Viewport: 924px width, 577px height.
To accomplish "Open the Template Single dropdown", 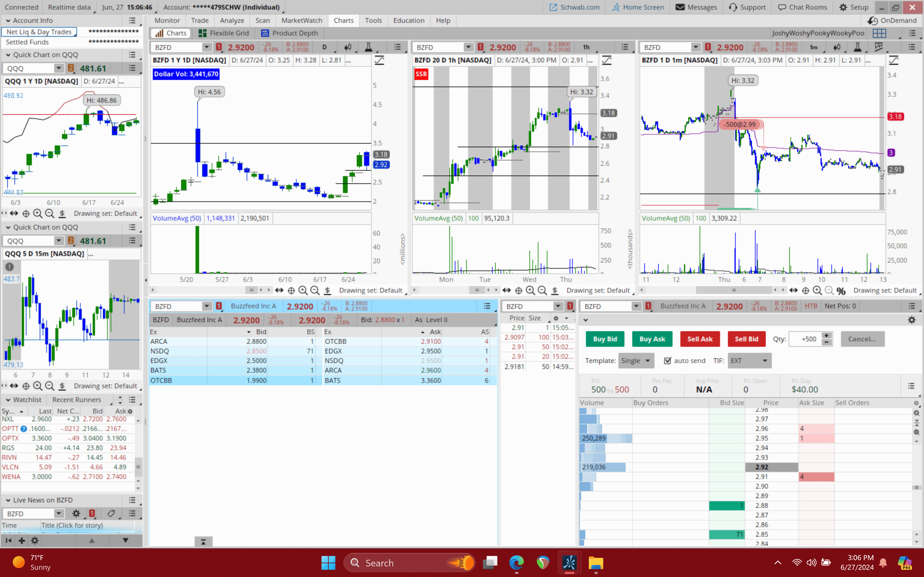I will point(636,361).
